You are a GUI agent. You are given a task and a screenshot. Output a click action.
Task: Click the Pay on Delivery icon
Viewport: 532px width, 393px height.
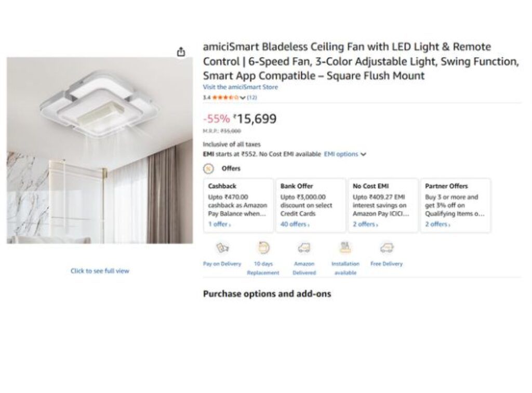(222, 248)
